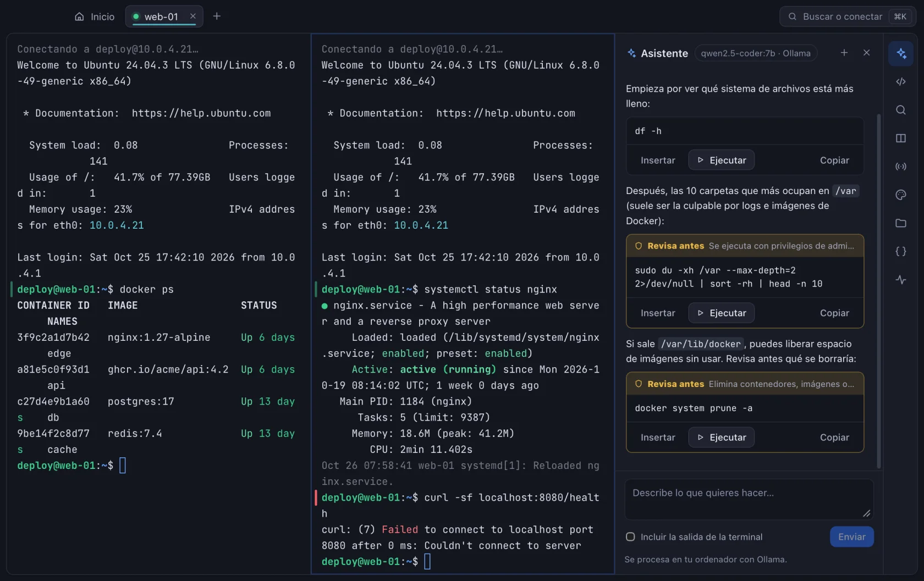
Task: Toggle the split panes icon in the sidebar
Action: [901, 139]
